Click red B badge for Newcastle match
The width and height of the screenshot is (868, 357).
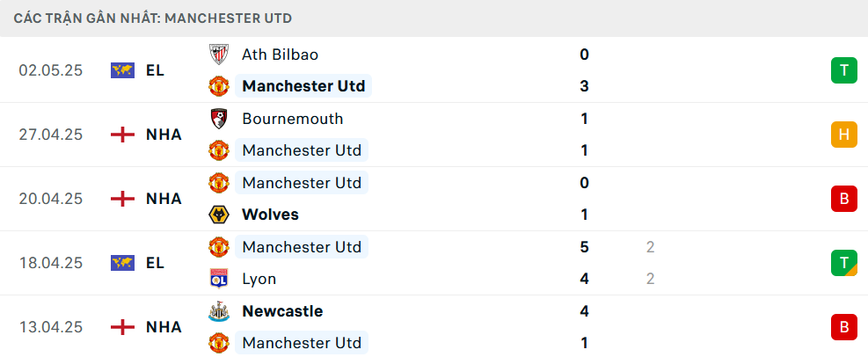pyautogui.click(x=843, y=327)
